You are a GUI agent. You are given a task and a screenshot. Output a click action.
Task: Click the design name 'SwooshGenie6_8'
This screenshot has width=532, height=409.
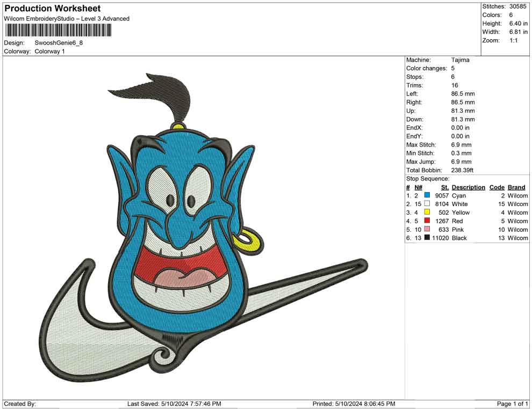[x=59, y=43]
